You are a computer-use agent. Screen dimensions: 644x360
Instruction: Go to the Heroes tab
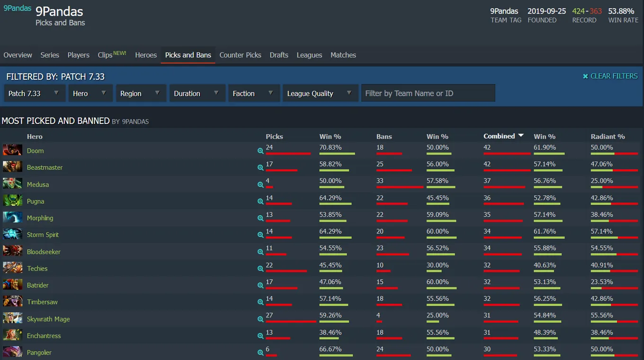coord(146,55)
